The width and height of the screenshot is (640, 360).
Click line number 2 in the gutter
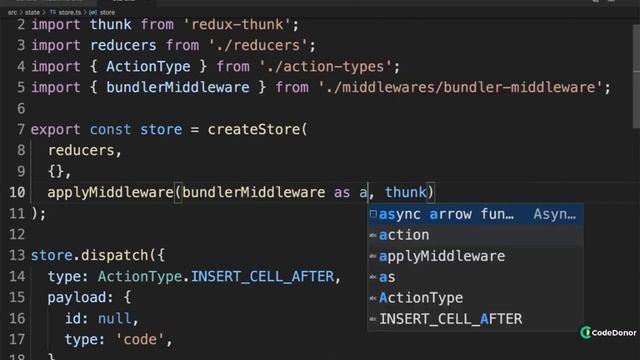tap(21, 24)
